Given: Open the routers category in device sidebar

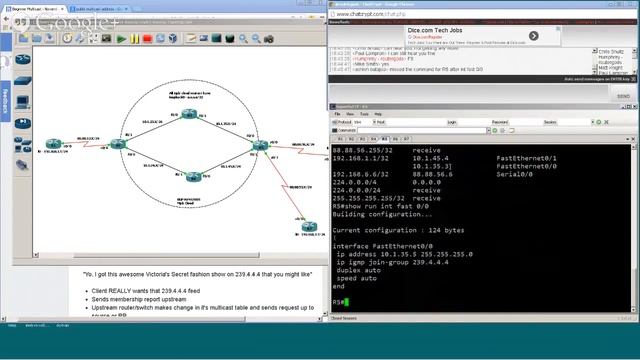Looking at the screenshot, I should (x=23, y=60).
